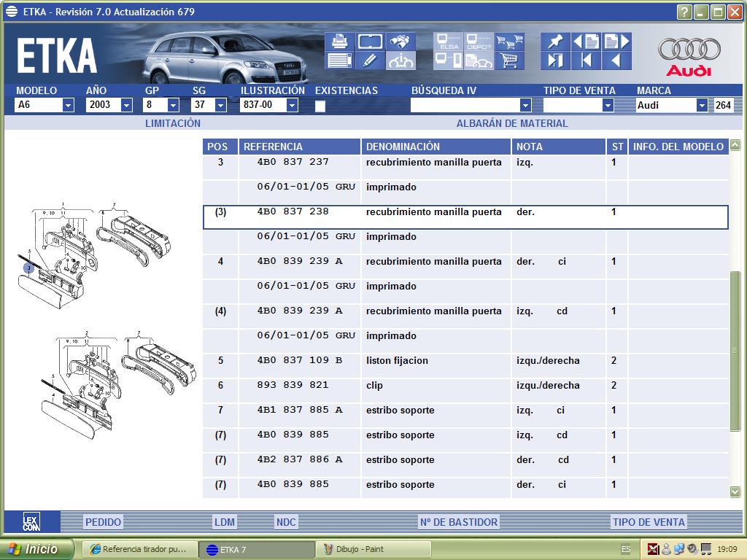The image size is (747, 560).
Task: Click the ELSA connection icon
Action: coord(449,42)
